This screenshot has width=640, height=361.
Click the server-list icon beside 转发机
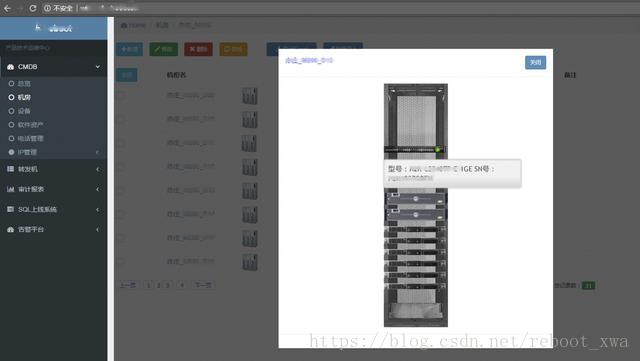pos(11,169)
